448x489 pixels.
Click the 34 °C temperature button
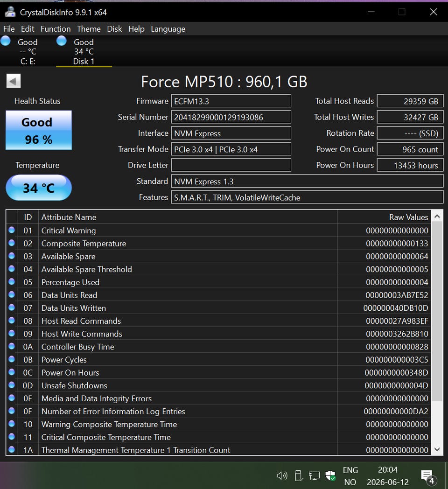39,188
